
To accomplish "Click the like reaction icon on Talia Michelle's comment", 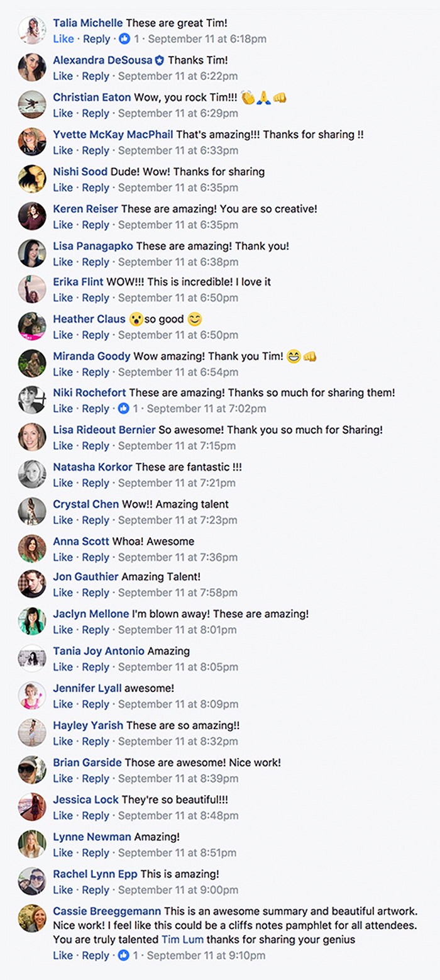I will click(124, 39).
